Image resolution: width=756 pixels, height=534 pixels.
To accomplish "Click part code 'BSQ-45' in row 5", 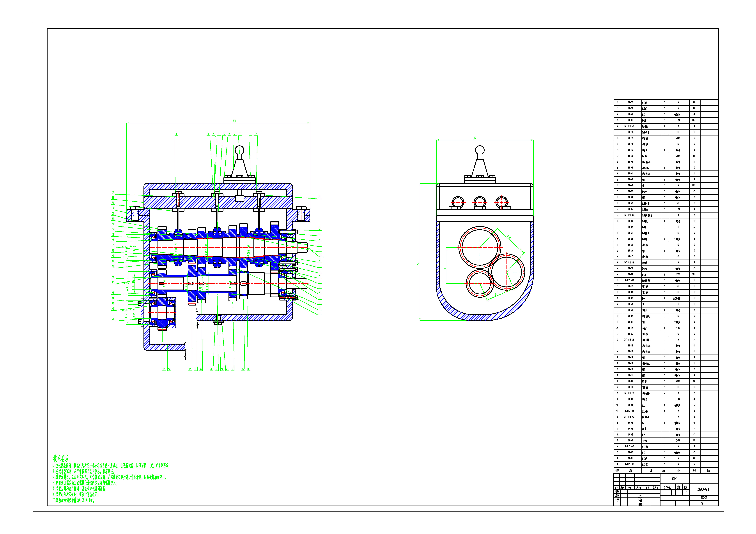I will tap(630, 441).
